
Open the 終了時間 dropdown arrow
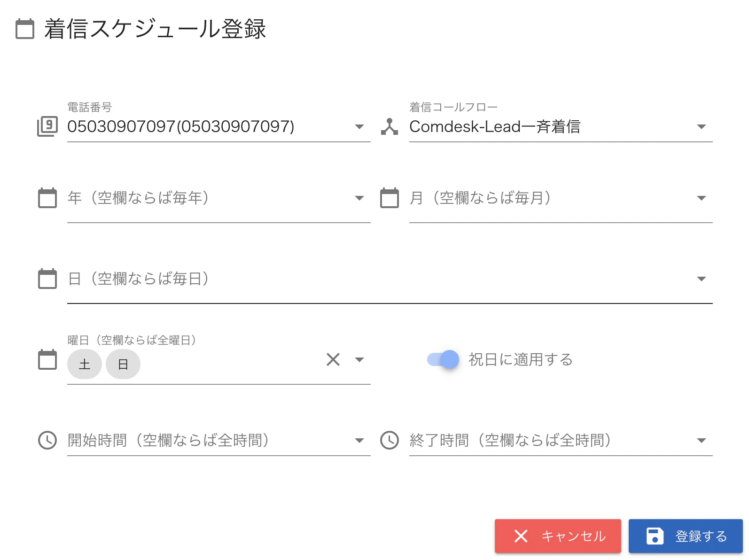(x=702, y=440)
